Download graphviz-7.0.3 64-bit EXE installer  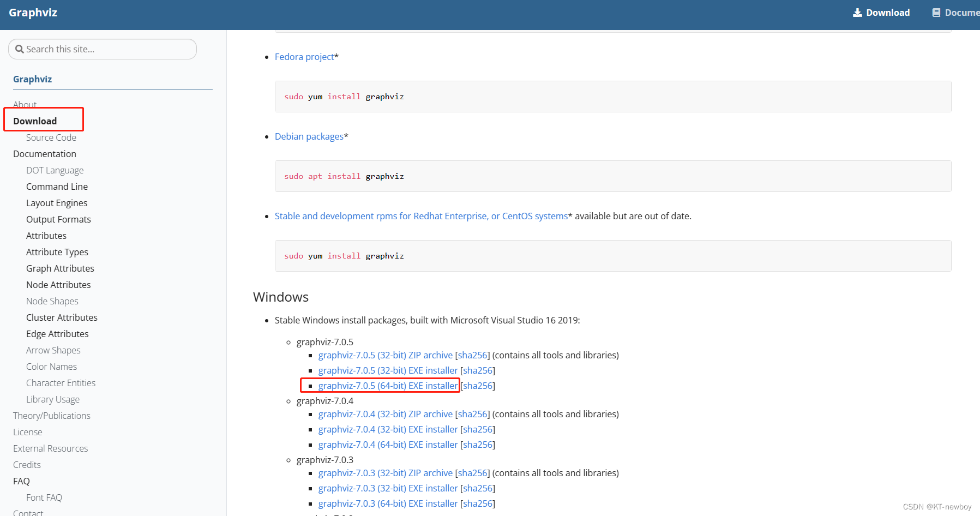[388, 503]
